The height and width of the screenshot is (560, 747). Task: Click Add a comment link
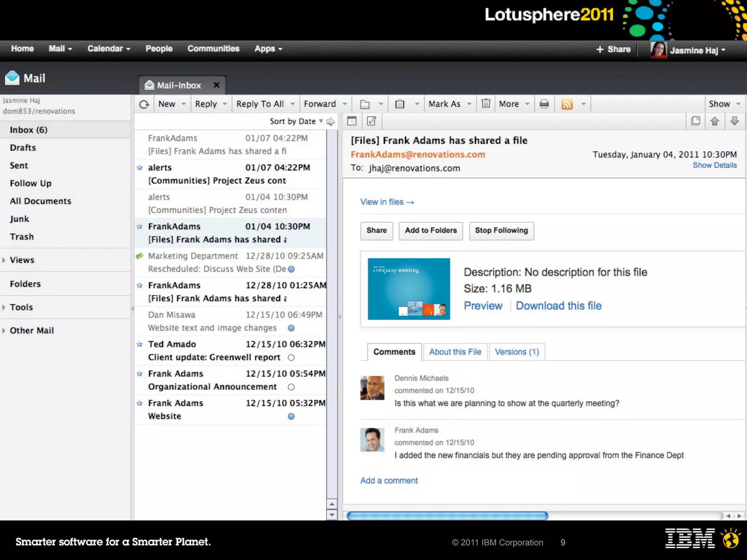coord(389,481)
